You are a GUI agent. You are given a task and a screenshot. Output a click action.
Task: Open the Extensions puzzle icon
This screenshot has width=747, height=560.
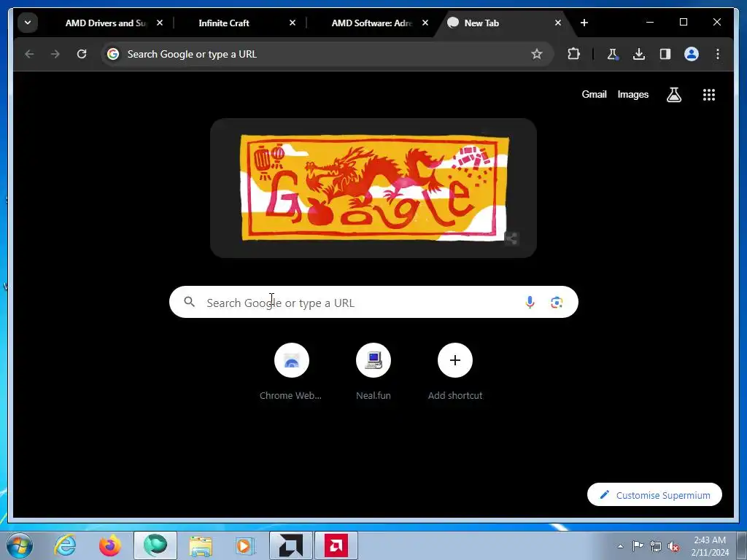click(x=573, y=54)
